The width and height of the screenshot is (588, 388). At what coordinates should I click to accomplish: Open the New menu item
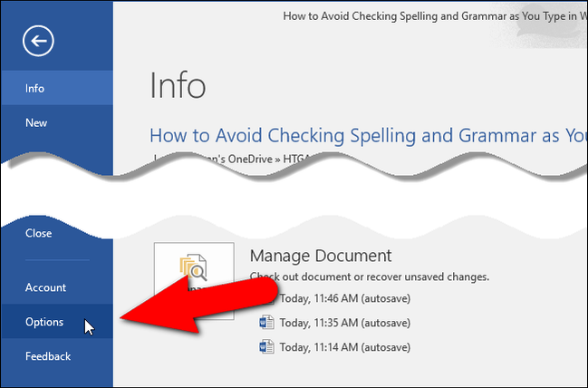(56, 122)
